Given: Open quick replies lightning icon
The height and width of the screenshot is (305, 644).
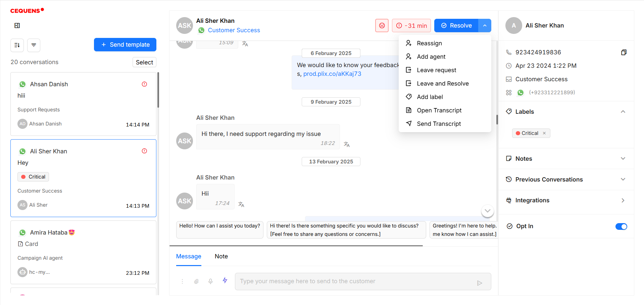Looking at the screenshot, I should [225, 280].
